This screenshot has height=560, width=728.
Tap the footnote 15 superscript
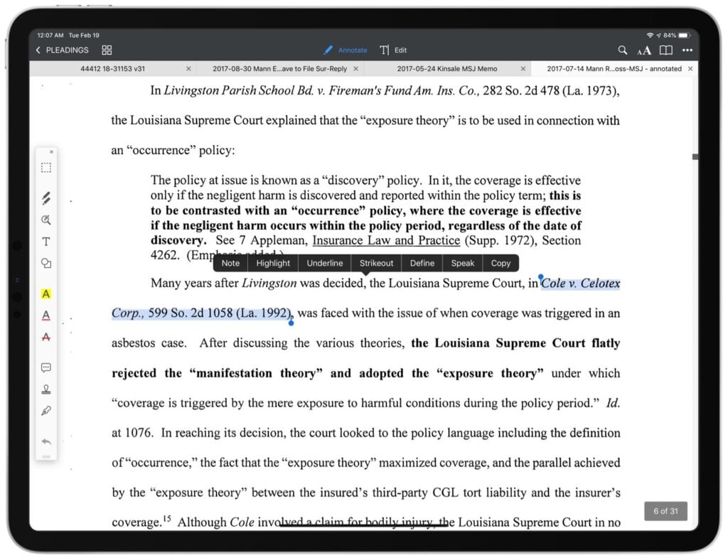tap(167, 518)
